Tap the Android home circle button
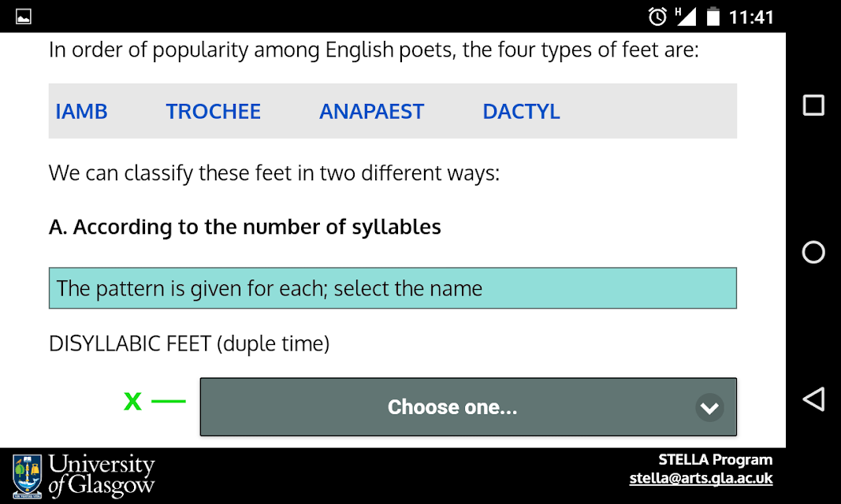The width and height of the screenshot is (841, 504). [x=813, y=252]
